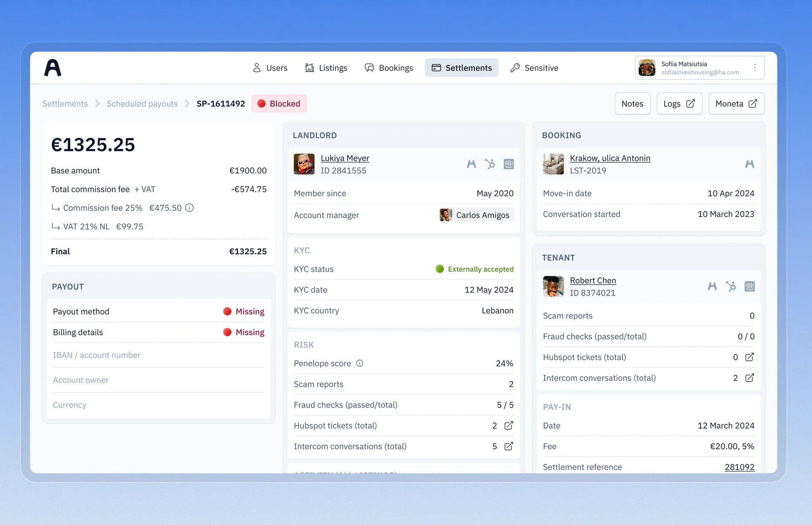Click the Krakow listing photo thumbnail
Image resolution: width=812 pixels, height=525 pixels.
tap(553, 164)
